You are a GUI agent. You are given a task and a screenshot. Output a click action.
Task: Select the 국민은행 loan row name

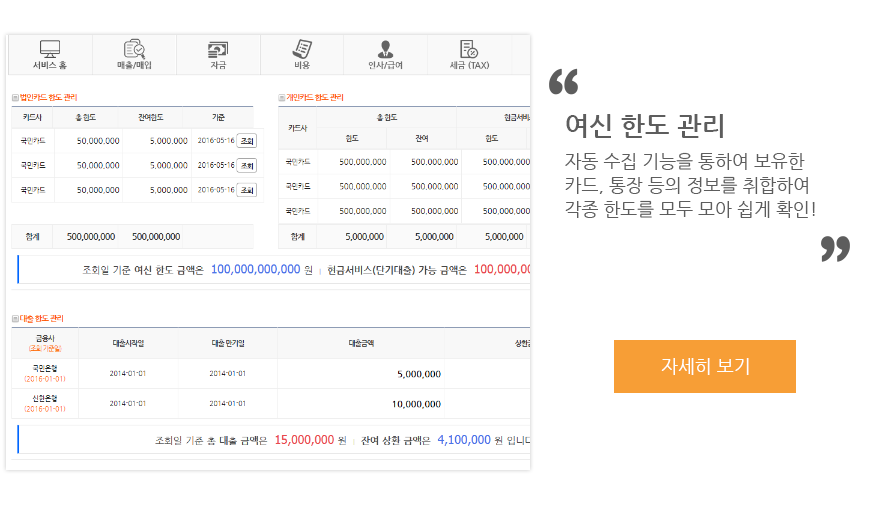click(x=45, y=368)
